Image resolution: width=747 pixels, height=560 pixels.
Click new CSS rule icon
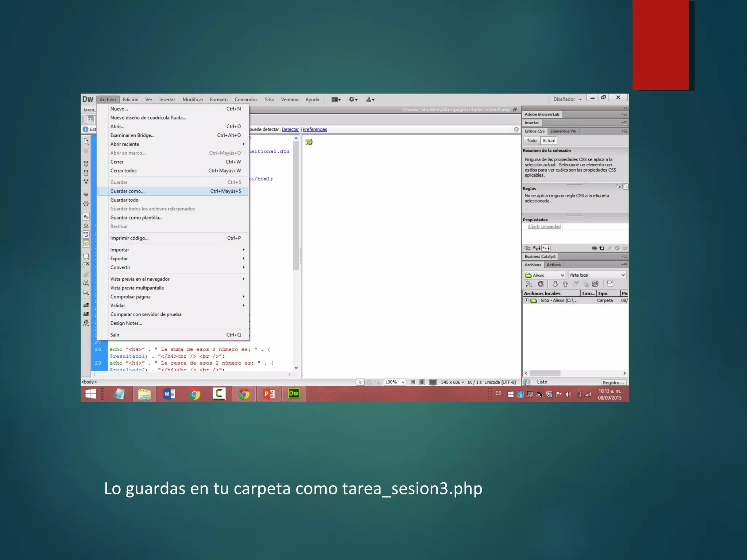602,248
